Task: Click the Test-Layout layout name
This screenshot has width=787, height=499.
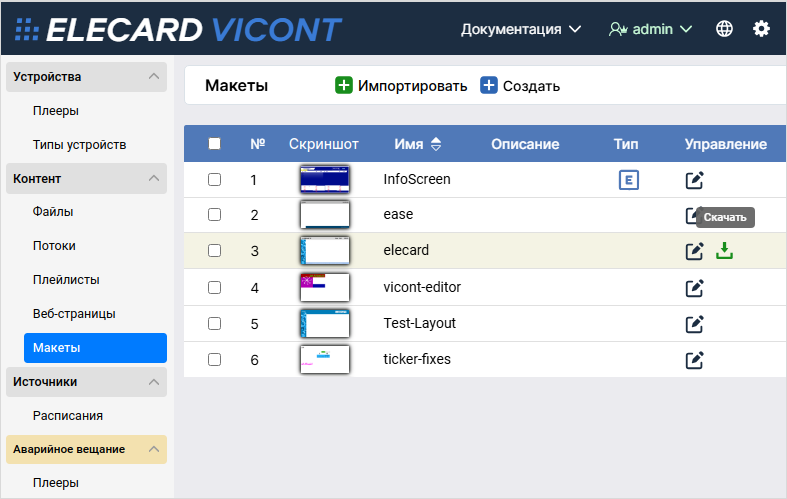Action: coord(420,323)
